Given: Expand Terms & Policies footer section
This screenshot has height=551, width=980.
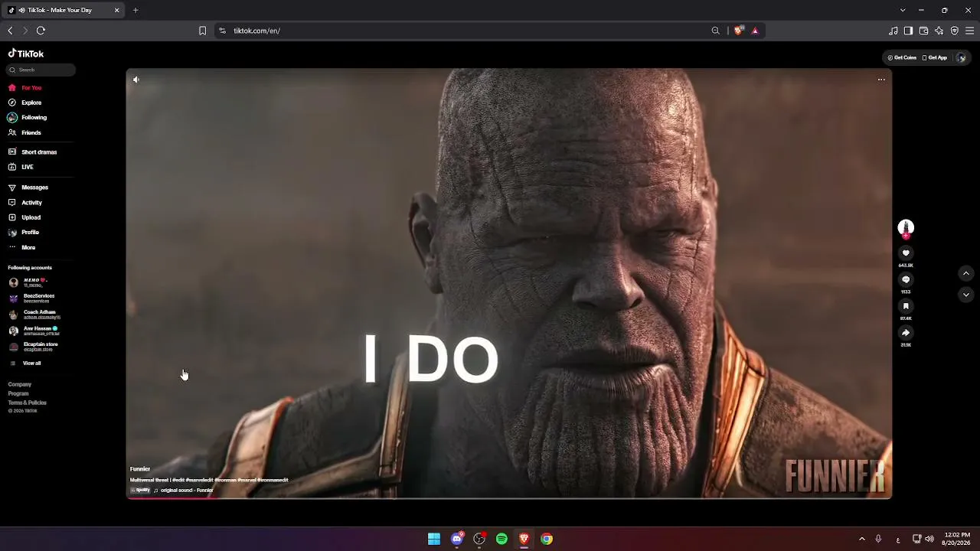Looking at the screenshot, I should point(28,403).
